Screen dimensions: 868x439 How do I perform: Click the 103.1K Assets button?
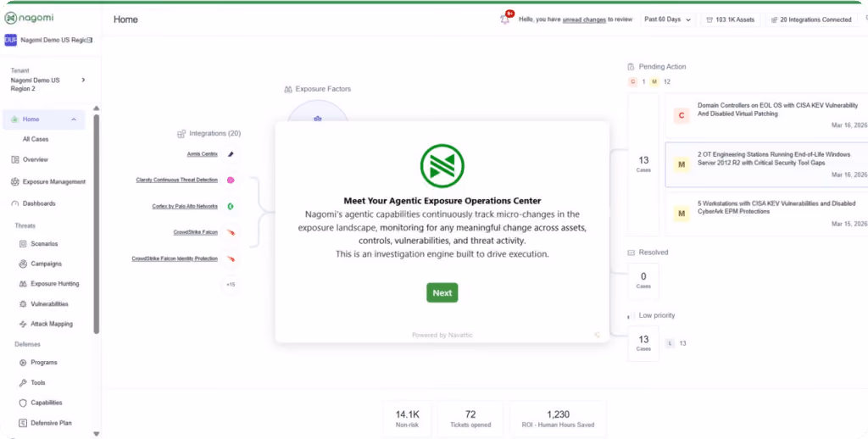tap(731, 19)
